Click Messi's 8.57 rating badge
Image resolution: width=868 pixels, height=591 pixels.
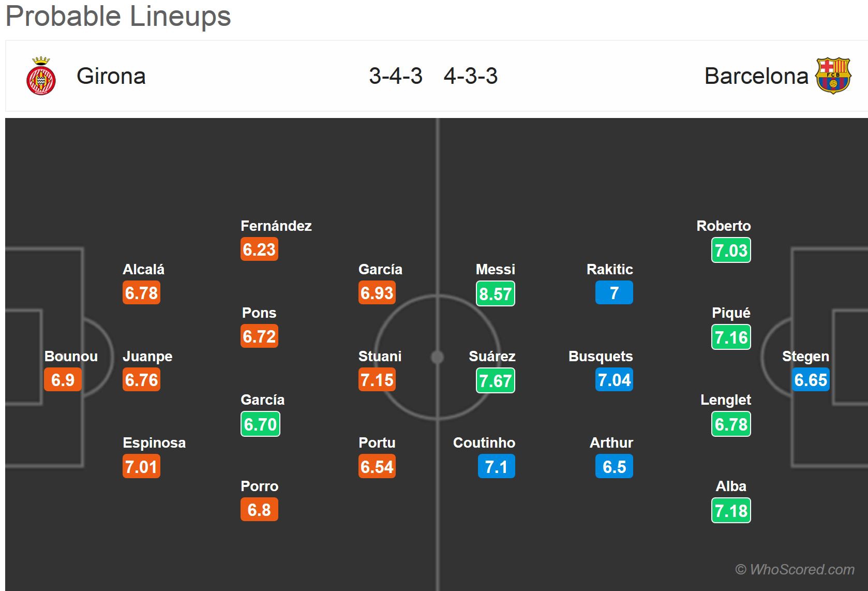[x=495, y=293]
